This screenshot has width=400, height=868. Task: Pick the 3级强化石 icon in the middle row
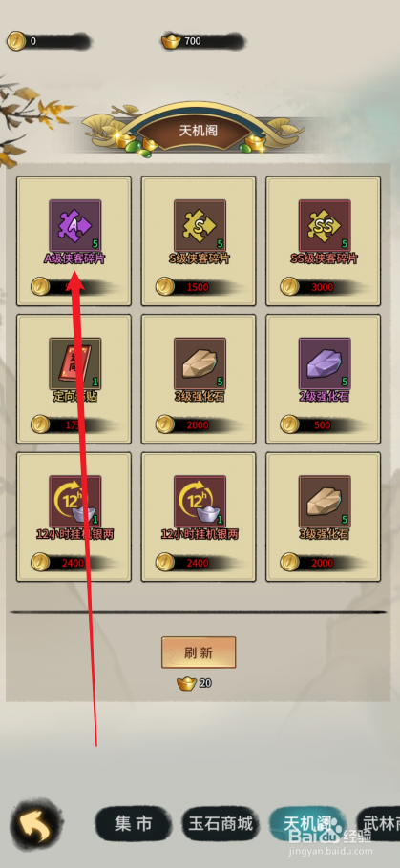pyautogui.click(x=200, y=363)
